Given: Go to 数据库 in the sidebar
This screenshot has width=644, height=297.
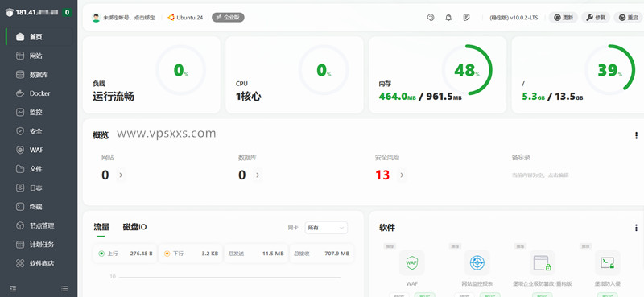Looking at the screenshot, I should point(39,75).
